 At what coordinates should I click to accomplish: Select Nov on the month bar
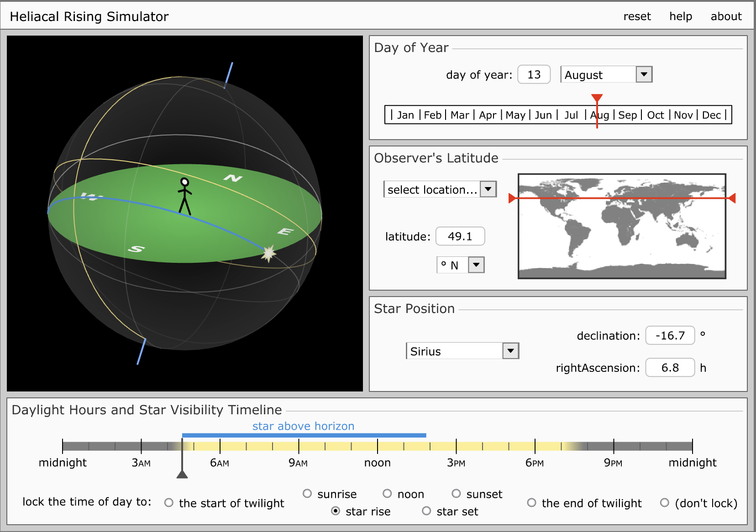coord(683,115)
